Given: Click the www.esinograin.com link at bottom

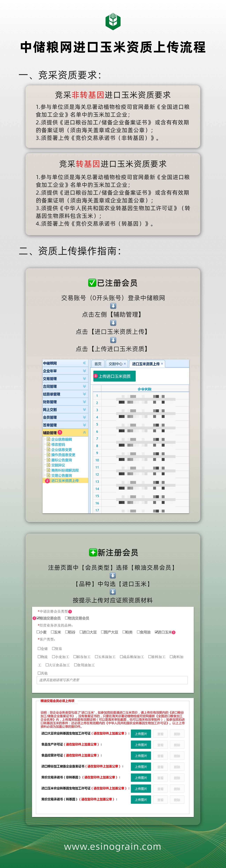Looking at the screenshot, I should pyautogui.click(x=113, y=846).
